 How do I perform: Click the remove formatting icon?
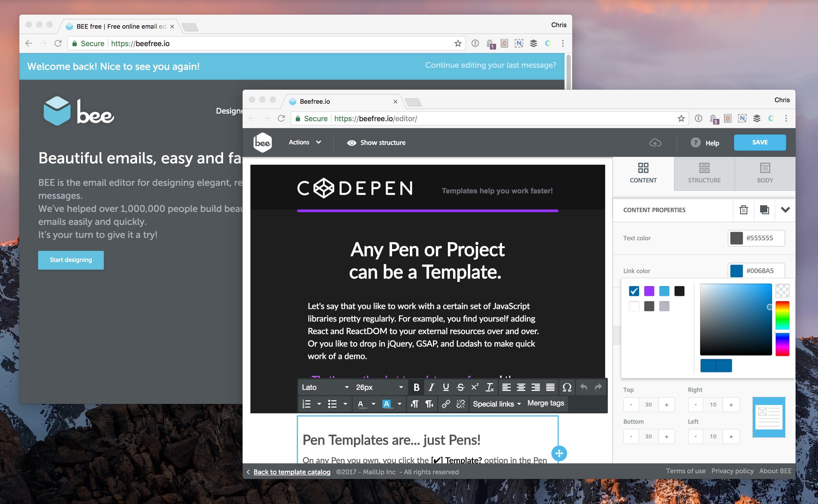pyautogui.click(x=489, y=387)
